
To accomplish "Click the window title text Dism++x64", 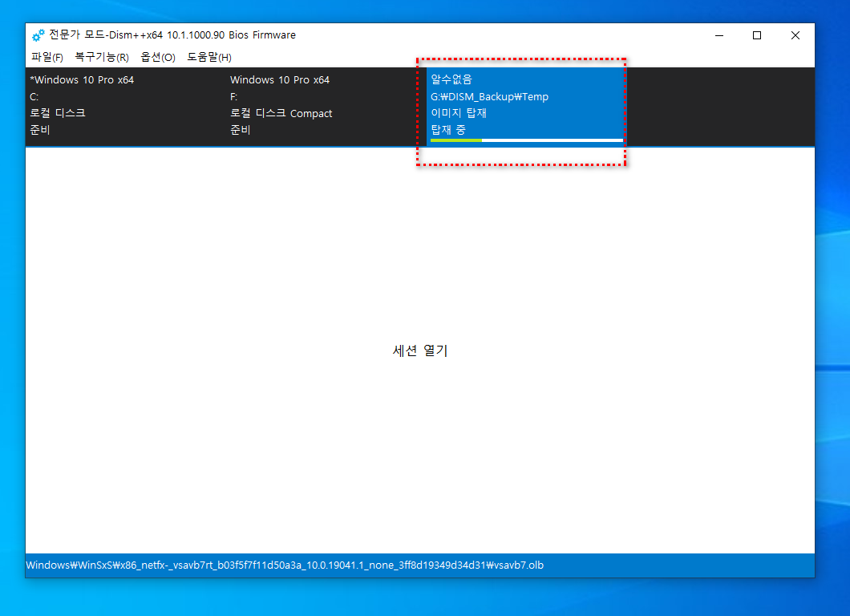I will (x=172, y=34).
